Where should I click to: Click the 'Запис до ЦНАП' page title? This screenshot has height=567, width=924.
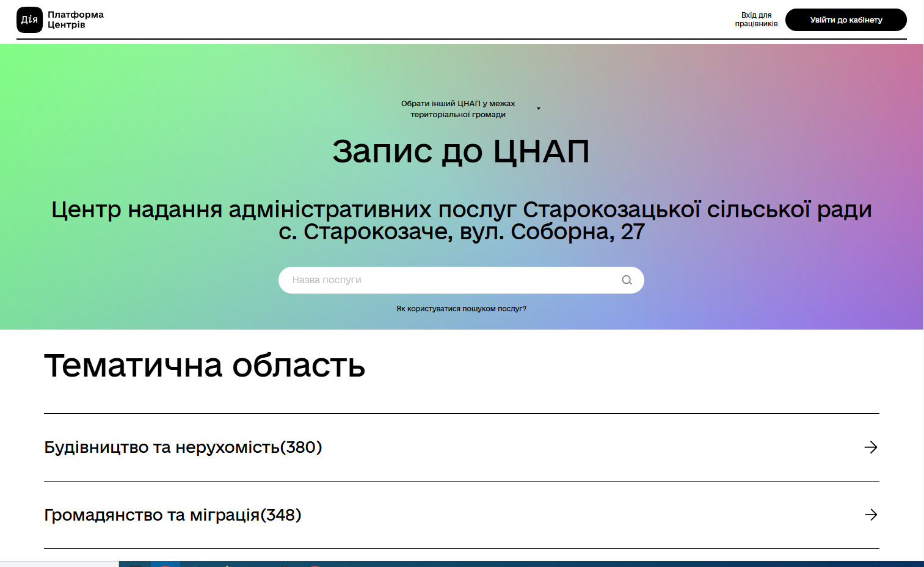coord(461,151)
